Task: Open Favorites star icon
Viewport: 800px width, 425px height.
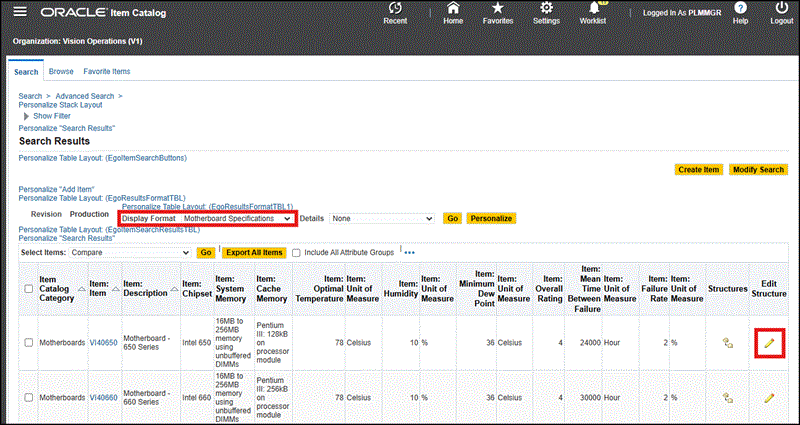Action: 498,8
